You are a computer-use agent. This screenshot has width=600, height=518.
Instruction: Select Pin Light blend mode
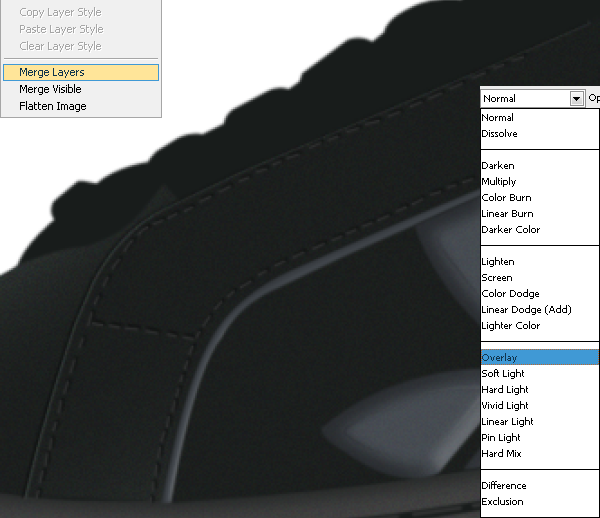540,438
